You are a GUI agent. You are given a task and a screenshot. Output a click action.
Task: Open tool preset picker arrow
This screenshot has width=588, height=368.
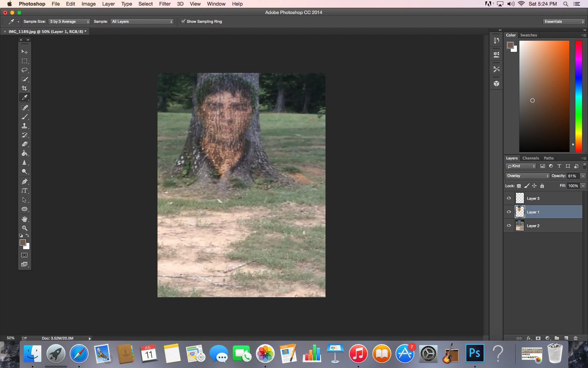18,22
